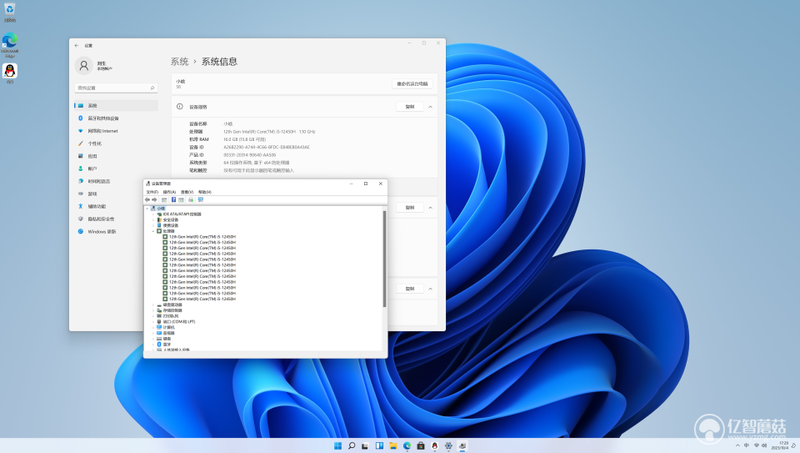Open Widgets from the taskbar
Image resolution: width=800 pixels, height=453 pixels.
coord(379,446)
